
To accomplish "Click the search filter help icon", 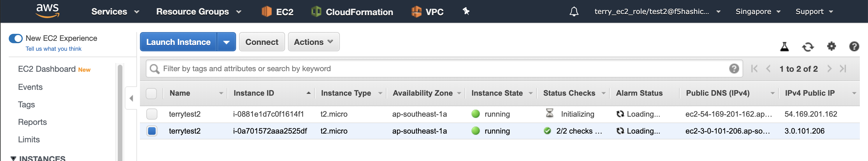I will pos(734,69).
